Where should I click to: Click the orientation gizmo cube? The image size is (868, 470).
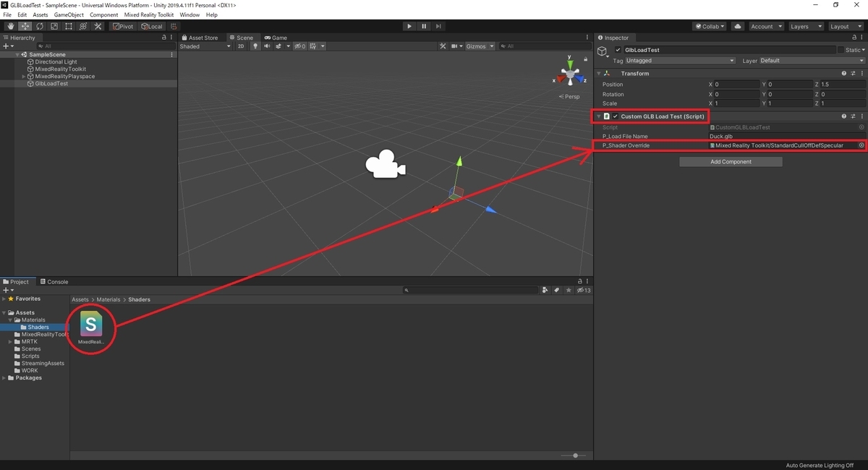coord(571,74)
